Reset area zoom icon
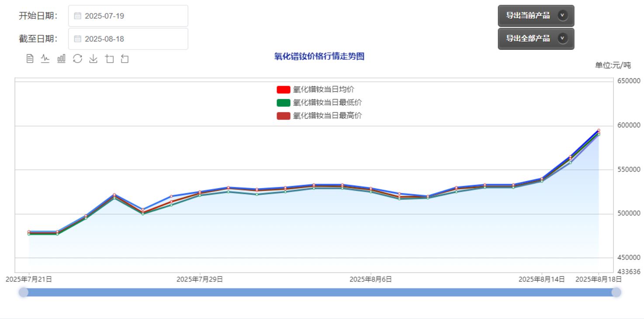The image size is (644, 319). coord(125,59)
